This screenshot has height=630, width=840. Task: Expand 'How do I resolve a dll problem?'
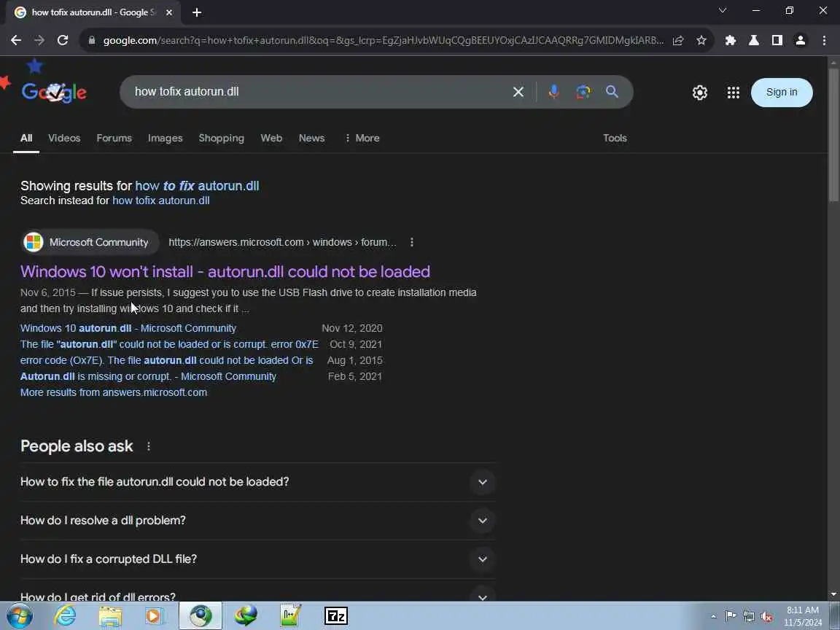click(x=257, y=521)
